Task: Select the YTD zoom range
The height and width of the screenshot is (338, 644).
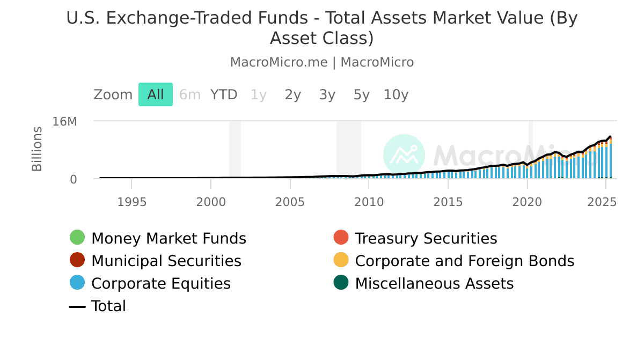Action: [x=224, y=94]
